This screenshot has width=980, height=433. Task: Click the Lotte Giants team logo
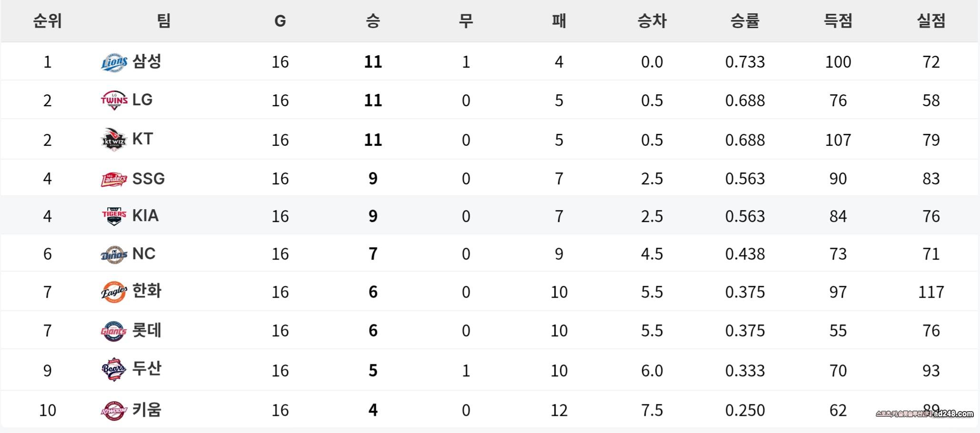[114, 331]
